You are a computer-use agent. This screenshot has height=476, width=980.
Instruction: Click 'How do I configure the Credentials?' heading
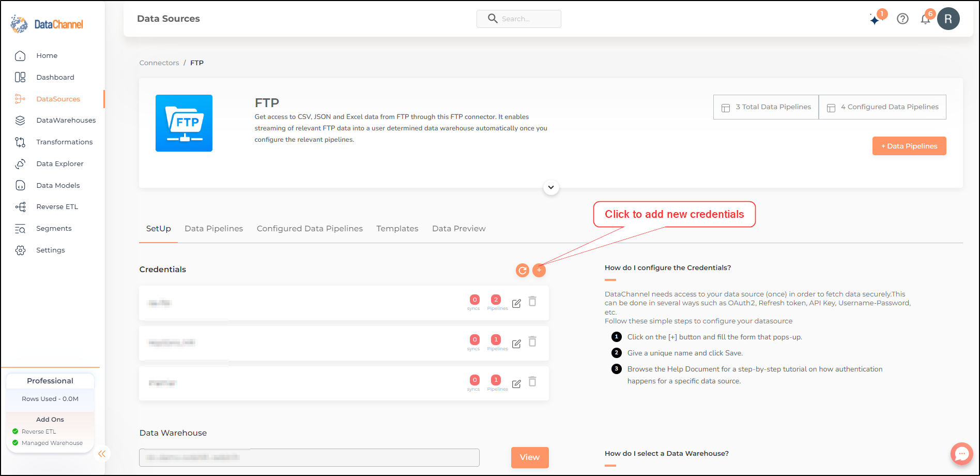(x=668, y=267)
